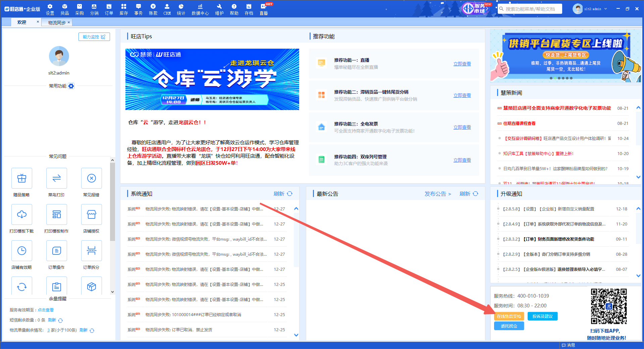This screenshot has width=644, height=349.
Task: Open the 消息 messages status bar item
Action: point(568,345)
